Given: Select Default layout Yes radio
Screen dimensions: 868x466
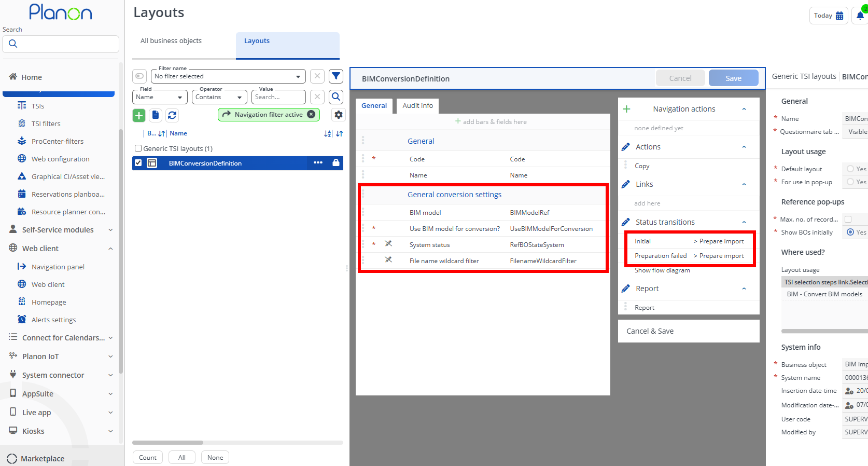Looking at the screenshot, I should pos(850,169).
